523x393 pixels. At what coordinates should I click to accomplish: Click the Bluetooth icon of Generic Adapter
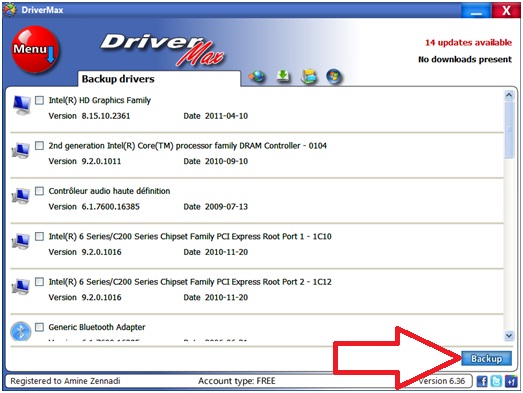click(21, 331)
